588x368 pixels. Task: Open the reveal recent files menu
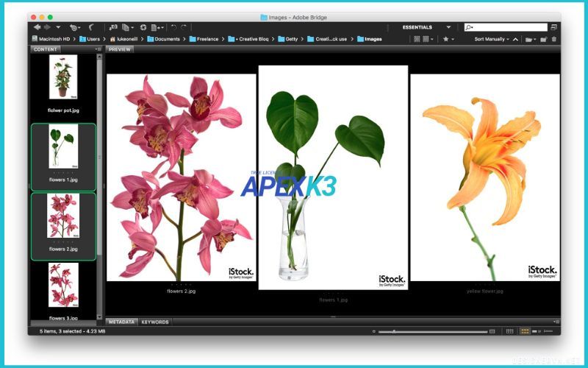[x=75, y=27]
